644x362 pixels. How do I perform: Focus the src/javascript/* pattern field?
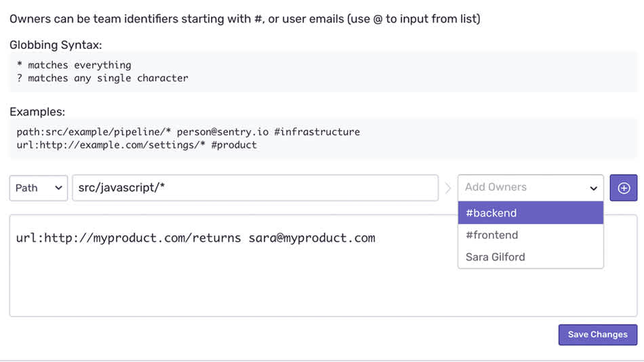255,188
